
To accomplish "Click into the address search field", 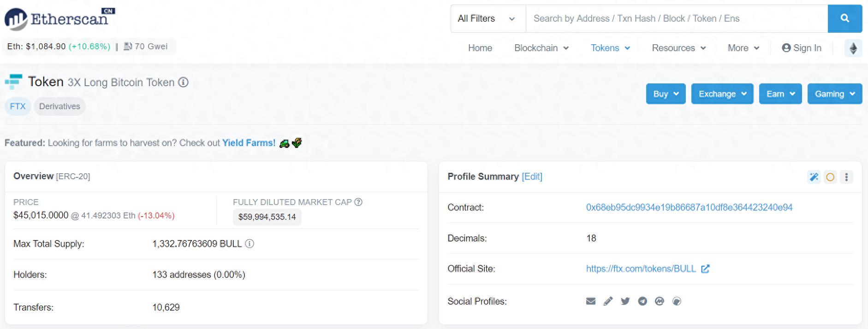I will click(x=676, y=18).
